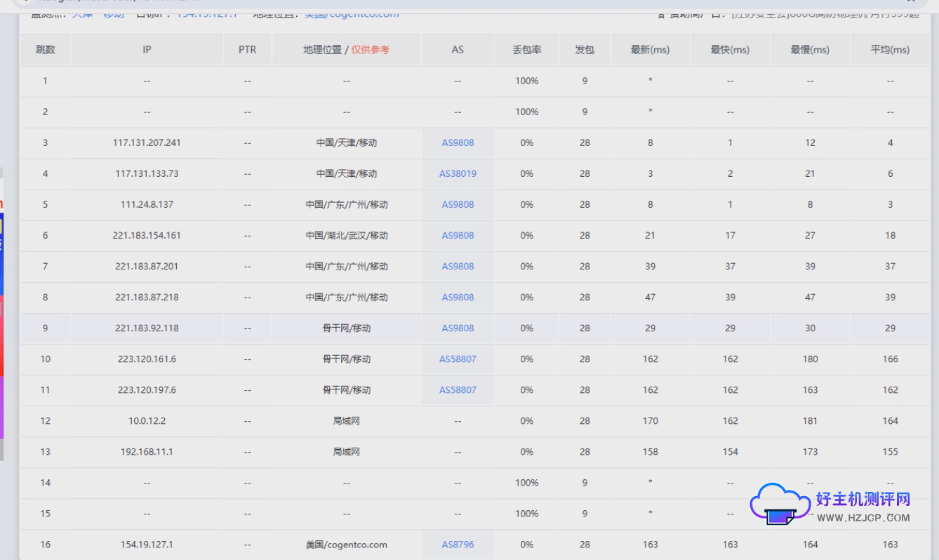939x560 pixels.
Task: Click the AS9808 link on hop 5
Action: 458,204
